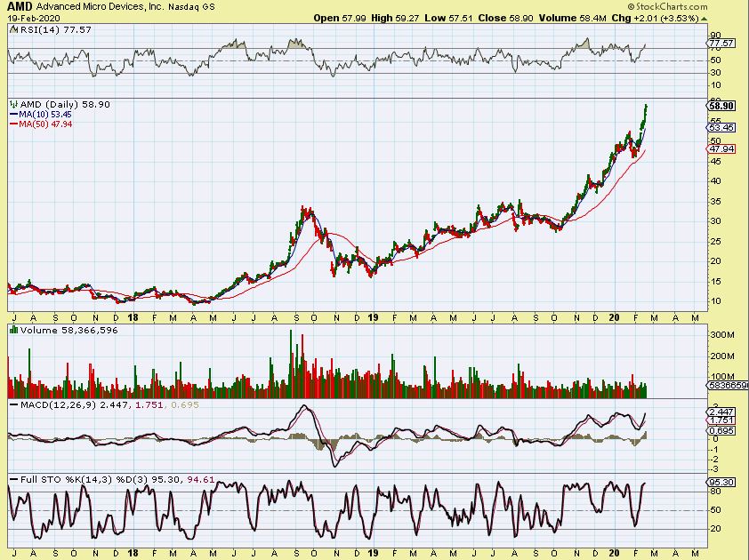The height and width of the screenshot is (560, 749).
Task: Click the Advanced Micro Devices, Inc. company name
Action: click(100, 7)
